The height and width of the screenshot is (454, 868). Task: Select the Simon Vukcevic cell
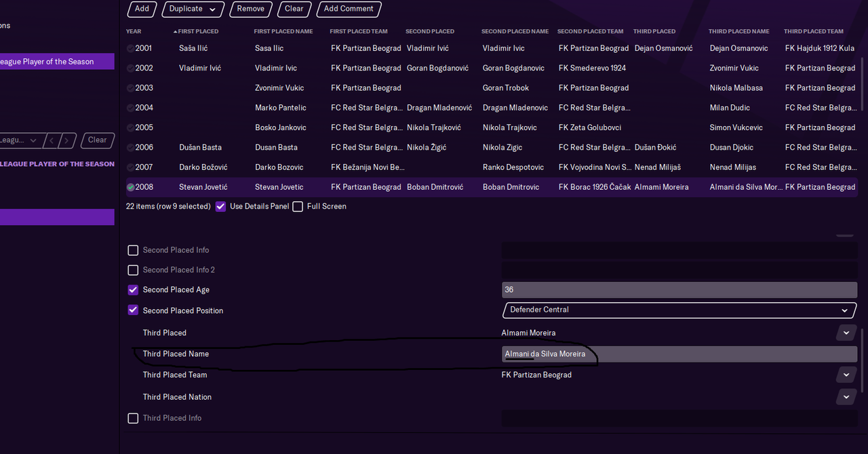point(736,127)
